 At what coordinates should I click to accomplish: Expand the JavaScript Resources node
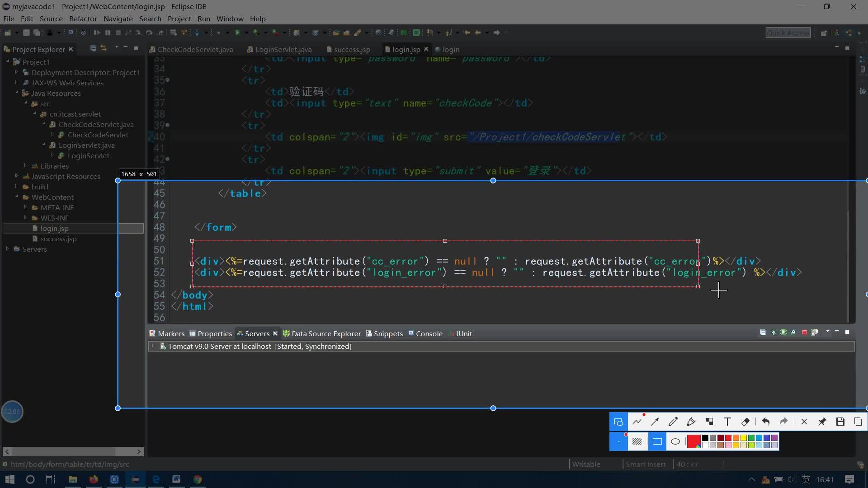point(17,176)
